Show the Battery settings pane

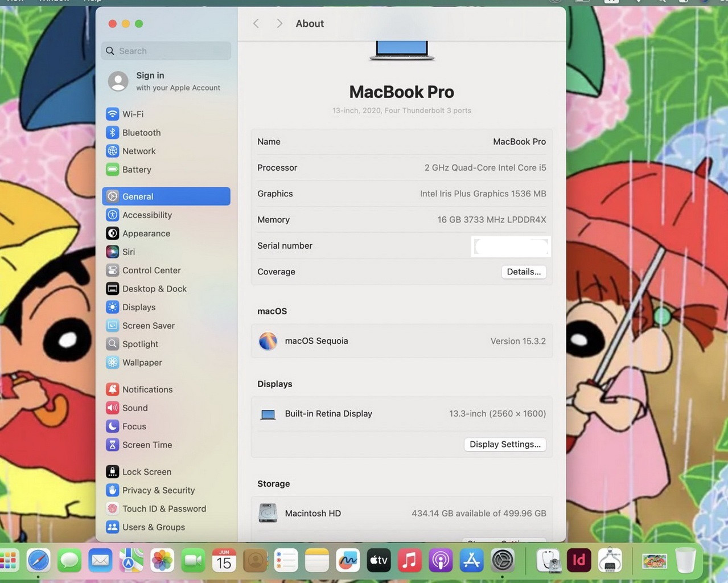tap(166, 170)
